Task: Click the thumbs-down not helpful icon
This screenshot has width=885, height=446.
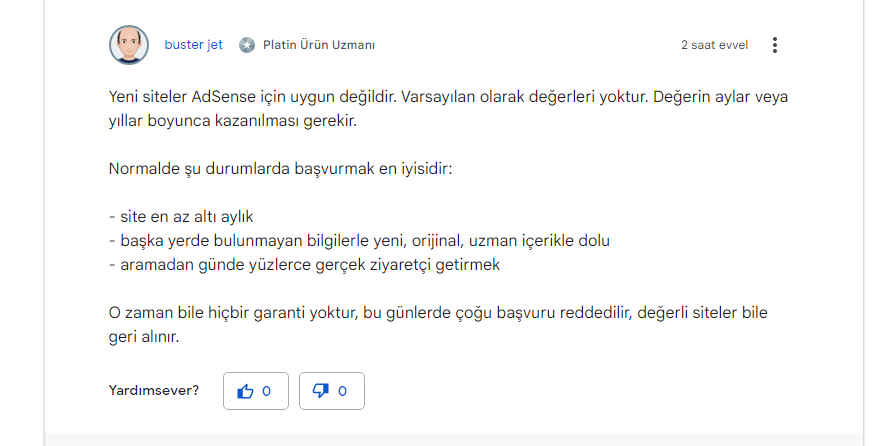Action: coord(321,391)
